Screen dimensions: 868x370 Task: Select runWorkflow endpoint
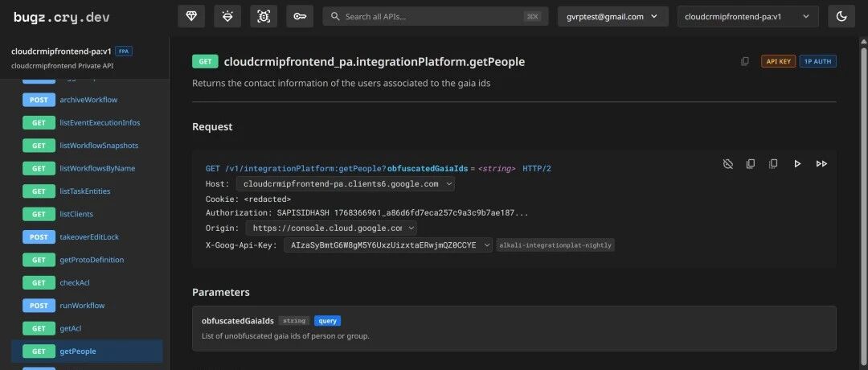[82, 305]
